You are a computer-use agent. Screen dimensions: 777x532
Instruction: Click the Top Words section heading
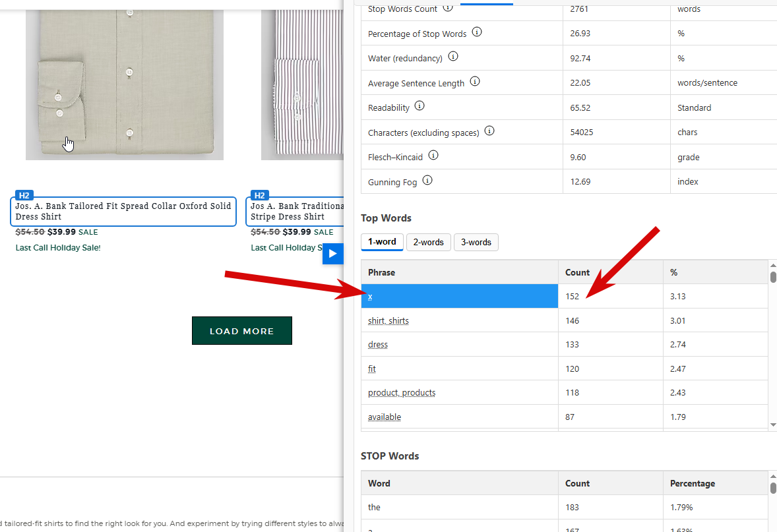(x=386, y=218)
